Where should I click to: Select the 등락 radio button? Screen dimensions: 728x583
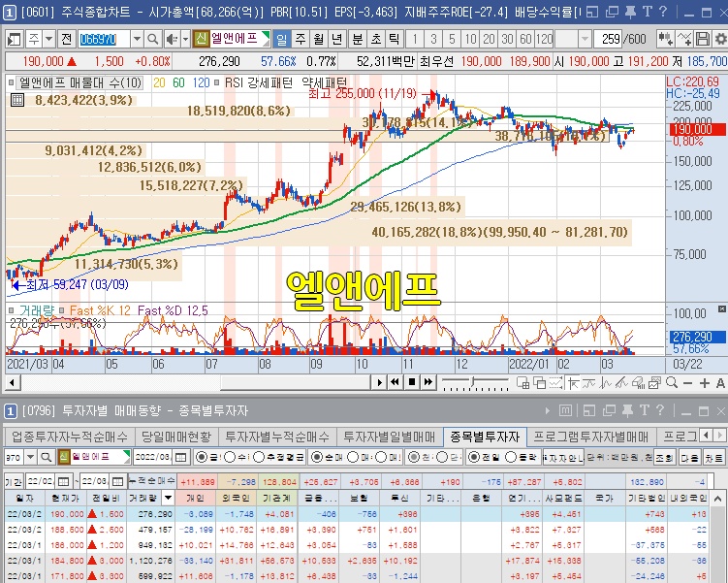click(511, 457)
